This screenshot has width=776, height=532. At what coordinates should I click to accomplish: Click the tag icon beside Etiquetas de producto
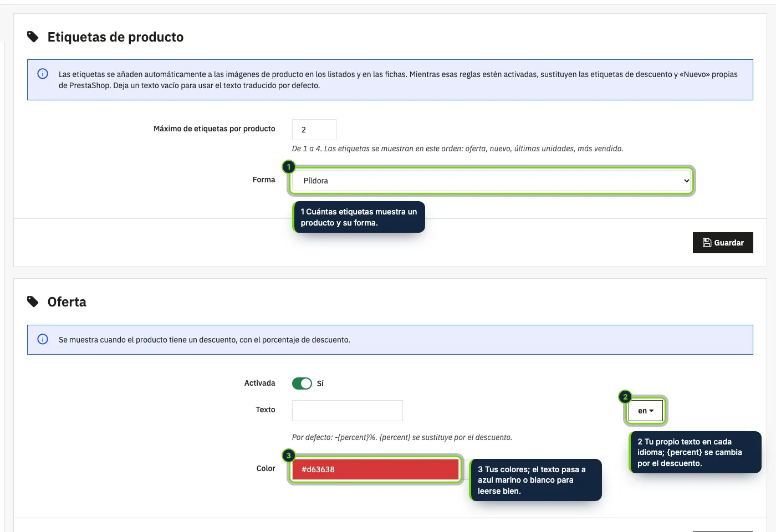point(33,37)
